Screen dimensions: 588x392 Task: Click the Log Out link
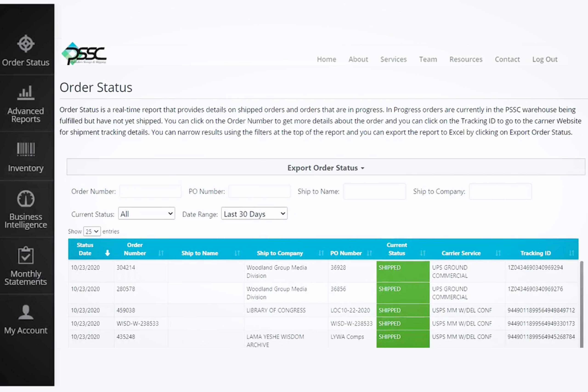tap(545, 59)
